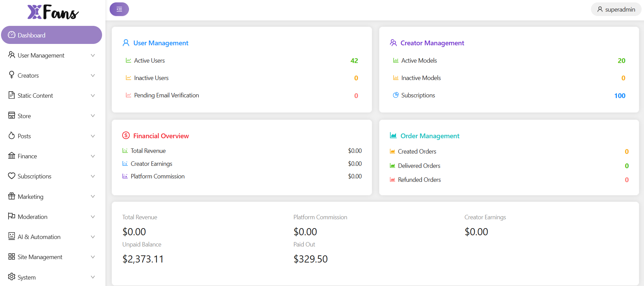Select Creators in the sidebar
The width and height of the screenshot is (644, 286).
point(51,75)
